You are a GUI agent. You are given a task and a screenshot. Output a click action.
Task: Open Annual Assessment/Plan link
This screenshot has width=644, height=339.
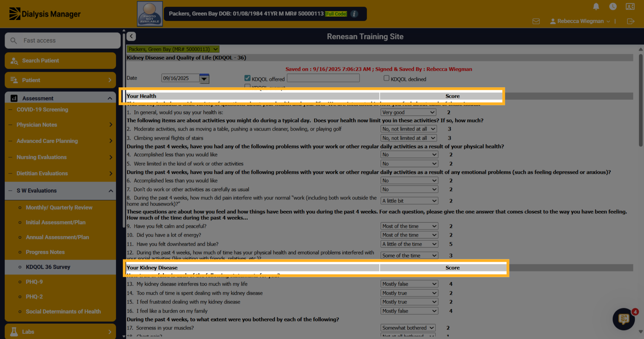click(x=57, y=237)
